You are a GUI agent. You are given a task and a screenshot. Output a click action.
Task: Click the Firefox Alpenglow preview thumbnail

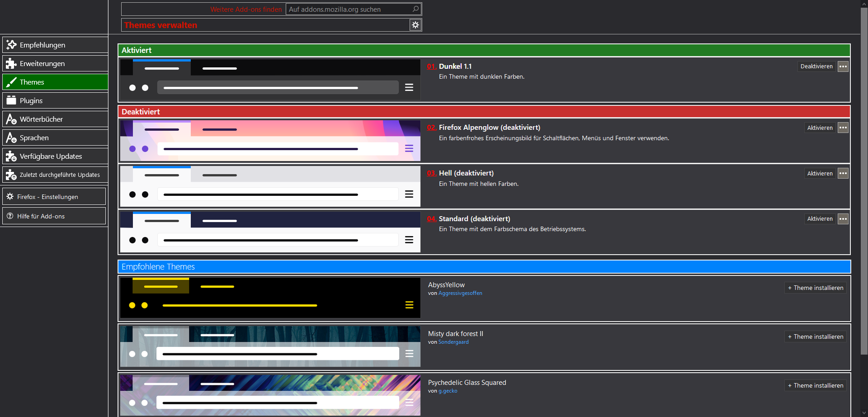point(270,141)
